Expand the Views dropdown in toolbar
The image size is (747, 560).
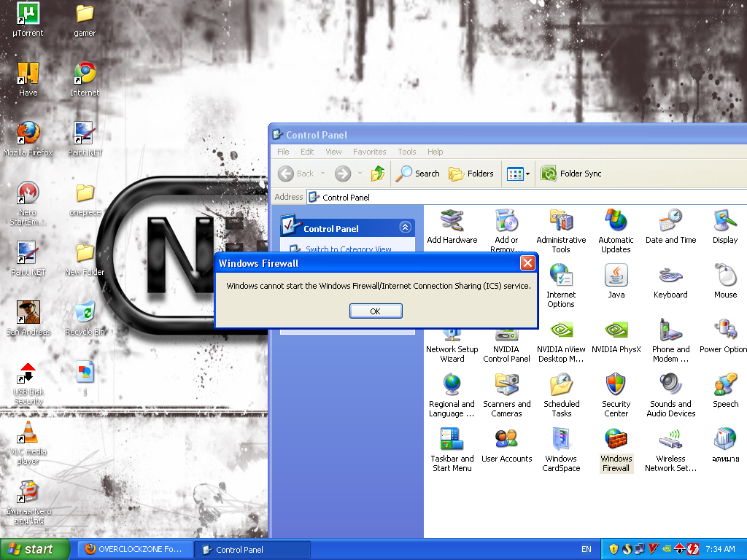[x=527, y=174]
